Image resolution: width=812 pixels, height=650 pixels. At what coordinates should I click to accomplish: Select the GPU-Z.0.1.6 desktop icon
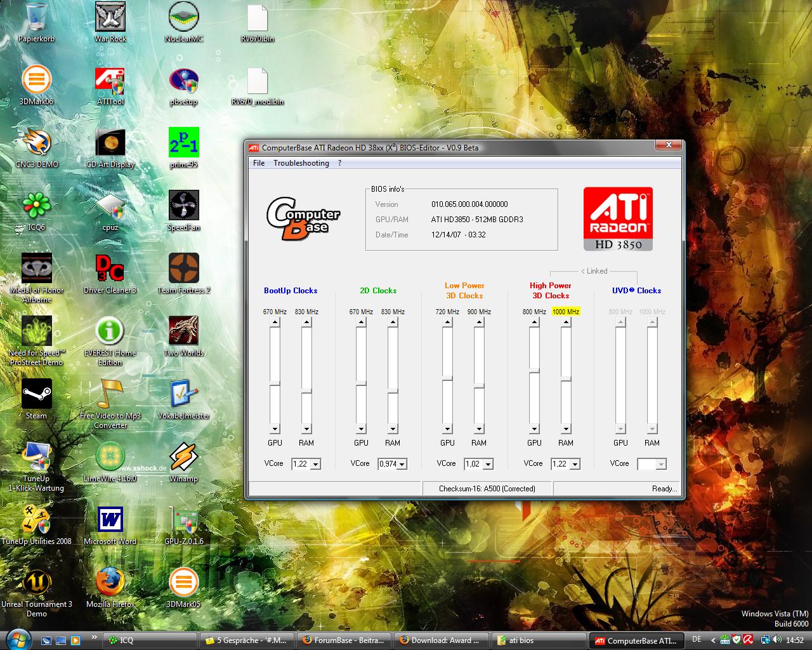pyautogui.click(x=184, y=525)
